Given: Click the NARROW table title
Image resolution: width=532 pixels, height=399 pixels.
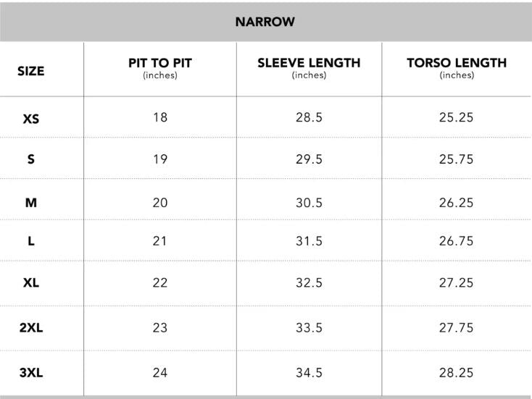Looking at the screenshot, I should click(265, 22).
